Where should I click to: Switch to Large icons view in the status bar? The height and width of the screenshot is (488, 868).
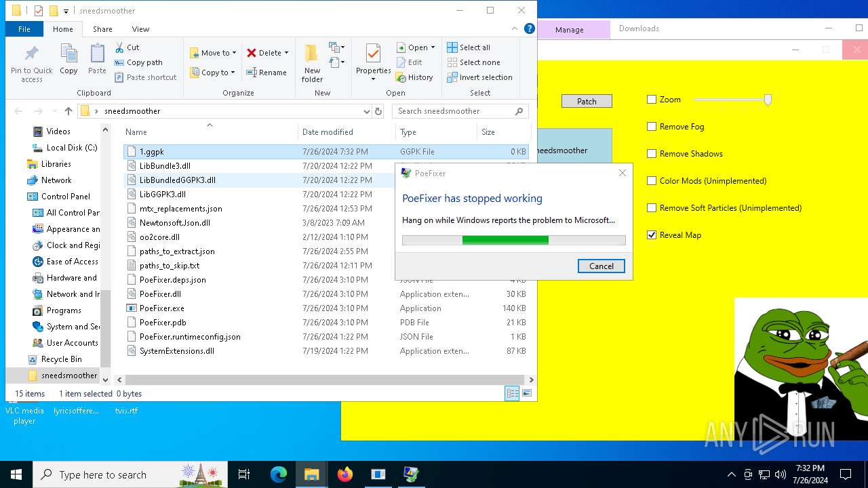527,393
